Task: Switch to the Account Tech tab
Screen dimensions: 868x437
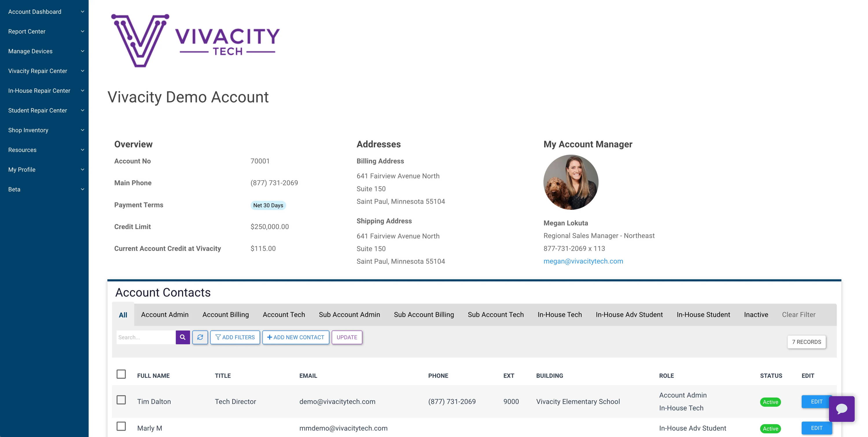Action: (284, 315)
